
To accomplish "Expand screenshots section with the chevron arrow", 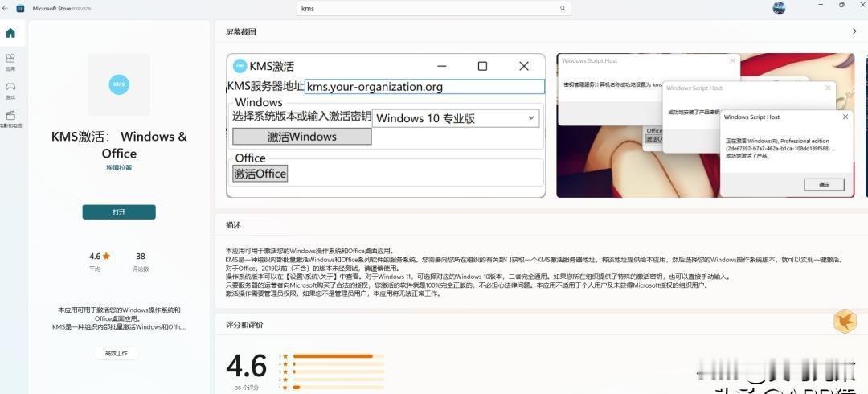I will pyautogui.click(x=854, y=31).
